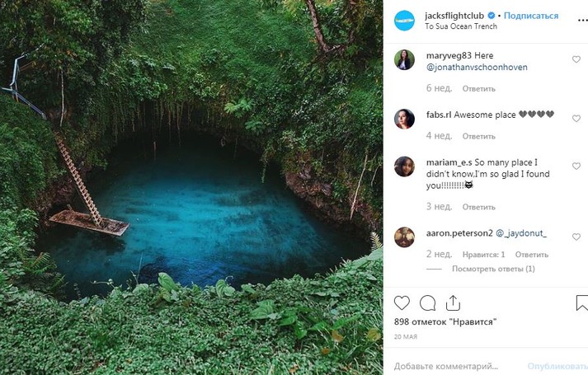The height and width of the screenshot is (375, 588).
Task: Follow jacksflightclub via Подписаться
Action: [531, 16]
